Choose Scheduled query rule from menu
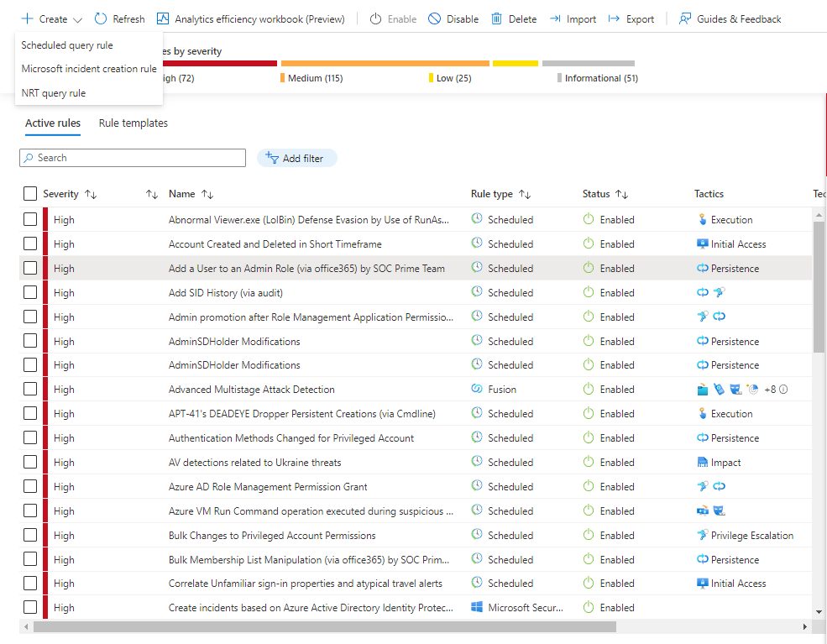This screenshot has width=827, height=644. click(x=67, y=45)
